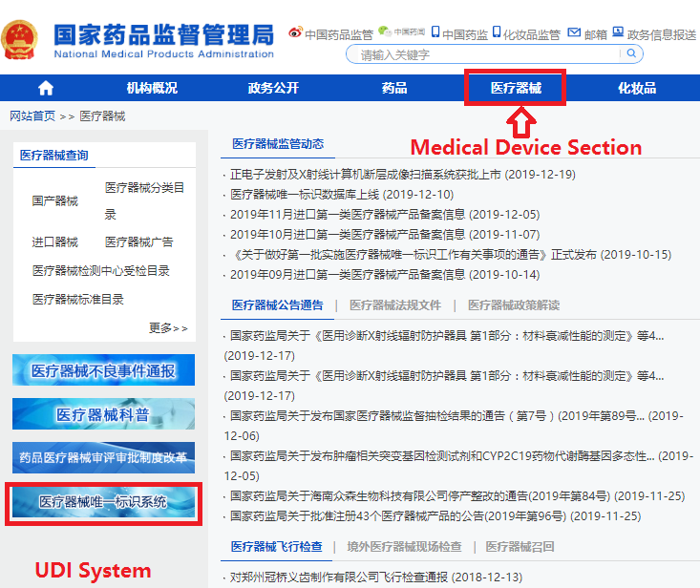Select the 医疗器械召回 tab
Screen dimensions: 700x588
520,547
